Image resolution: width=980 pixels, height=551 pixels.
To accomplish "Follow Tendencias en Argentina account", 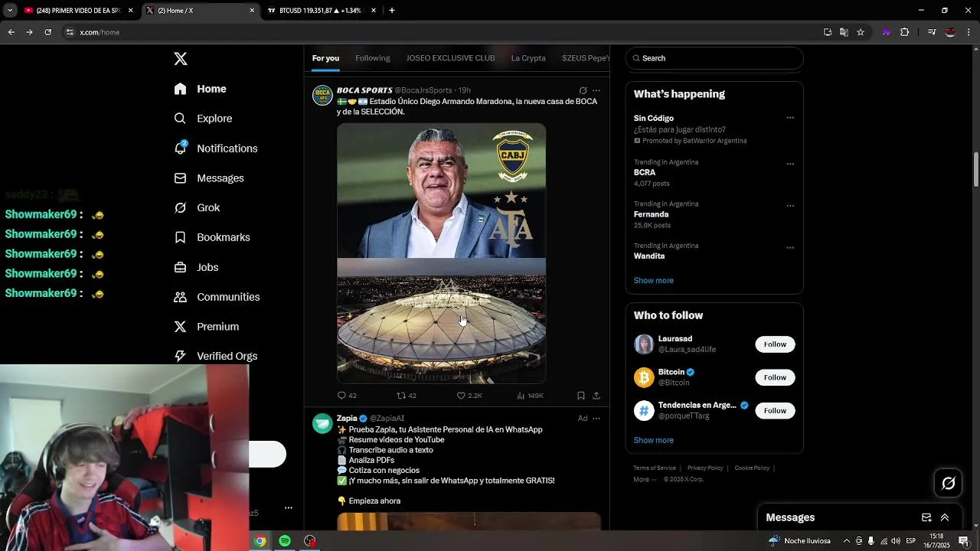I will 775,411.
